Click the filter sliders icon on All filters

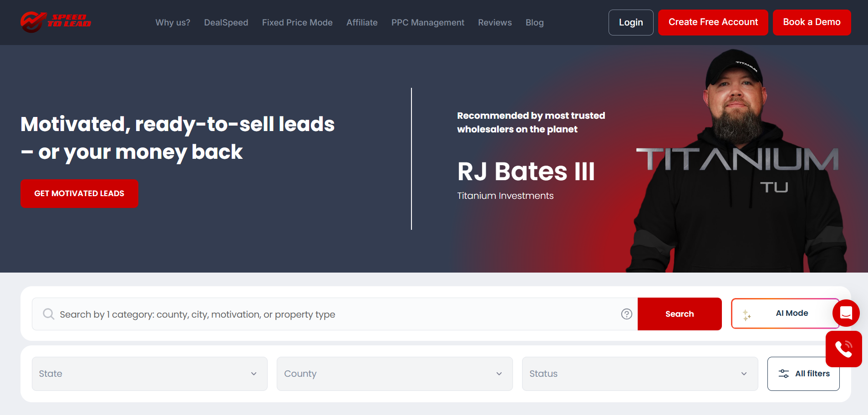tap(784, 374)
